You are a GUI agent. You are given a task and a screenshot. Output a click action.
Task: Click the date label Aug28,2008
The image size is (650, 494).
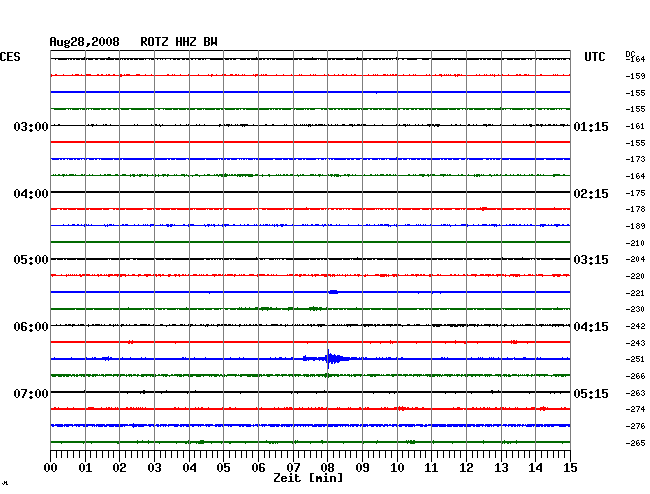[x=84, y=42]
